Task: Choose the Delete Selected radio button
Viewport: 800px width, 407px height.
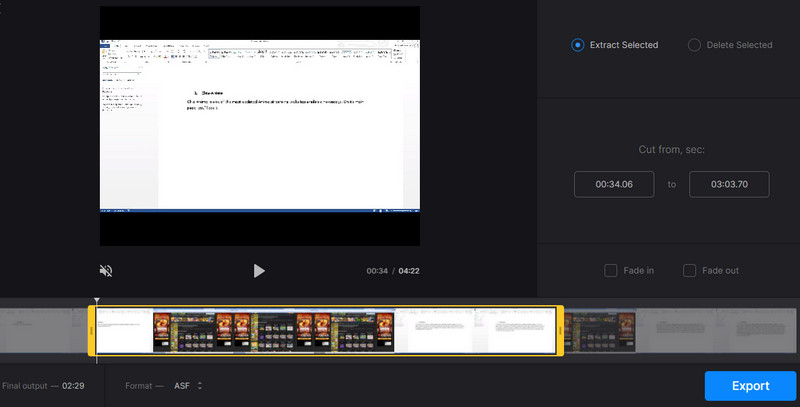Action: 695,45
